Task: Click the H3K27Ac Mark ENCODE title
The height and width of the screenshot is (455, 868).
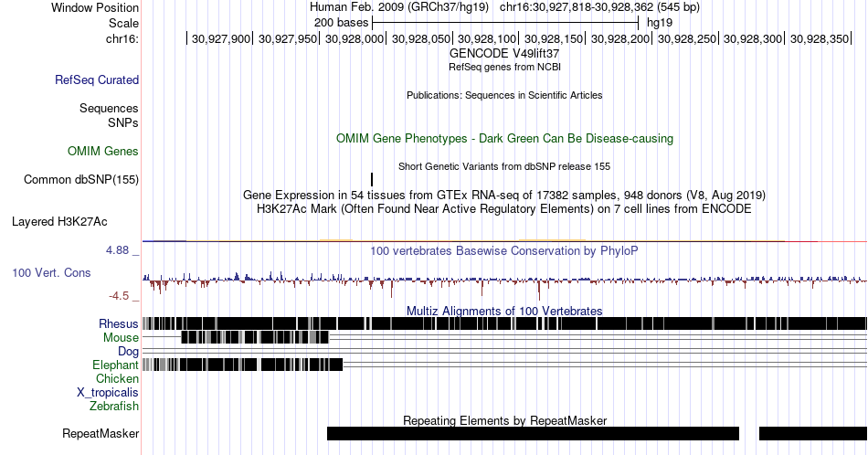Action: (x=504, y=208)
